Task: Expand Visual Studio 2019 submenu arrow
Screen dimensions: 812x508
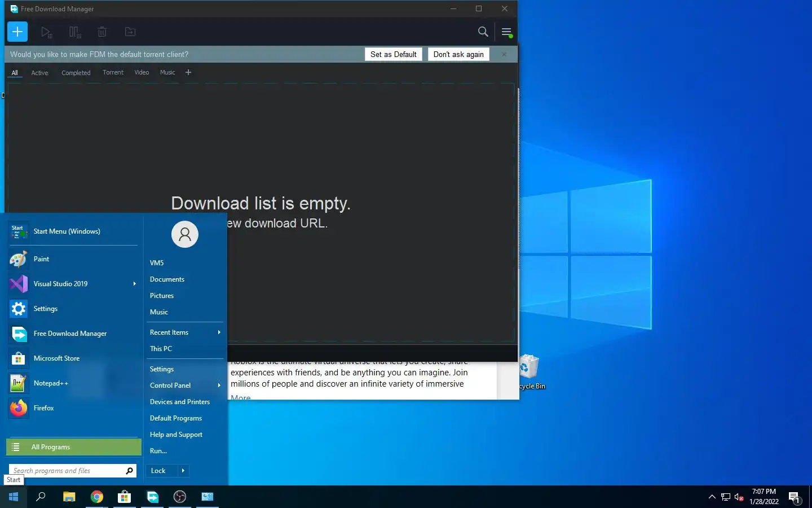Action: coord(134,284)
